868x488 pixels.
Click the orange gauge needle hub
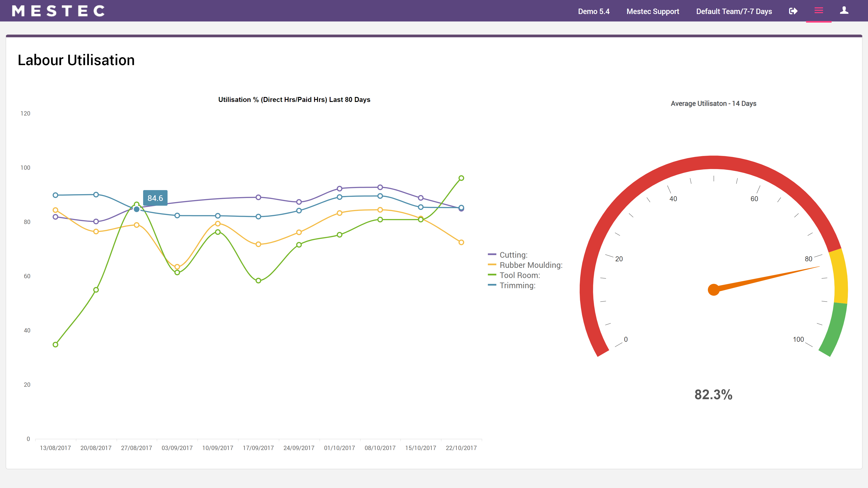713,290
